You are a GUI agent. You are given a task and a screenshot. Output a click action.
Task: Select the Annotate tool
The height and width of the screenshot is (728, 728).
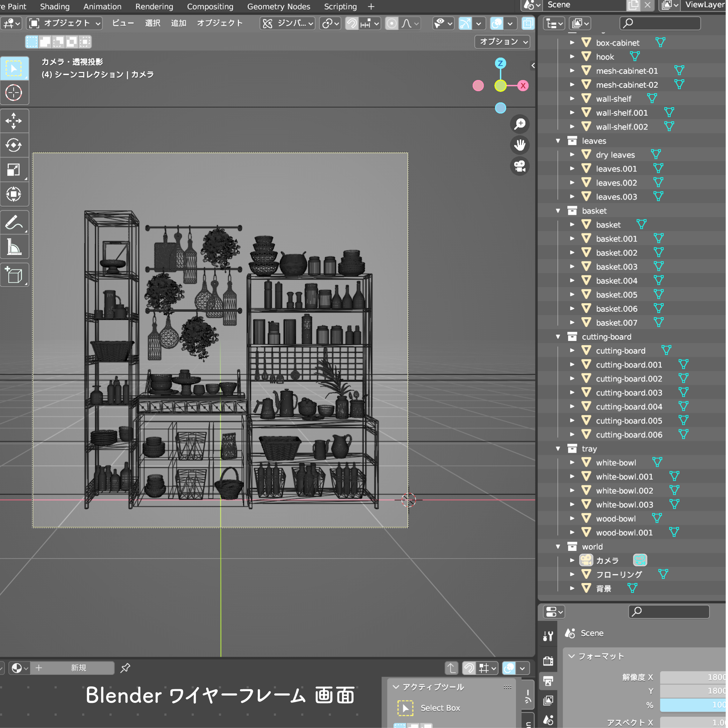[x=14, y=222]
